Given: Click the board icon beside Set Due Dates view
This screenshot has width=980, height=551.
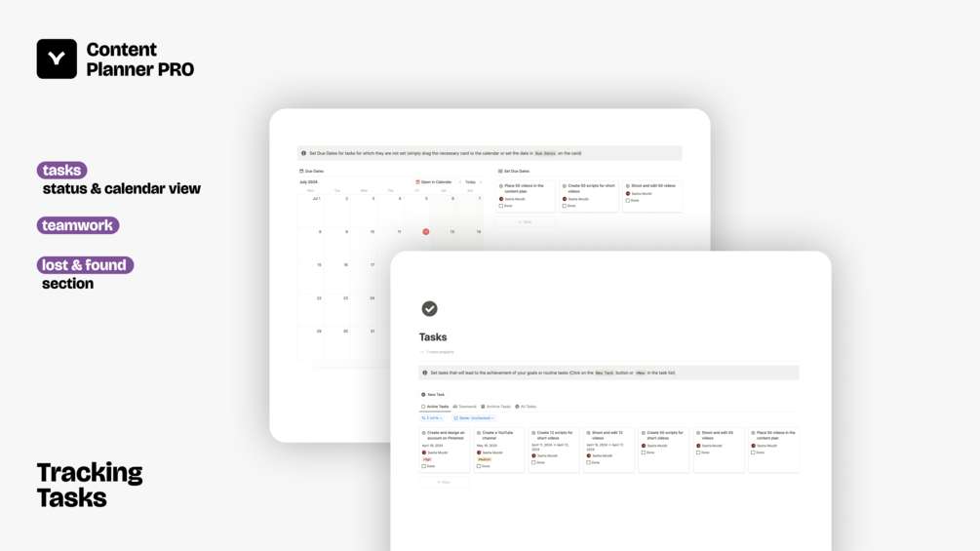Looking at the screenshot, I should tap(500, 172).
